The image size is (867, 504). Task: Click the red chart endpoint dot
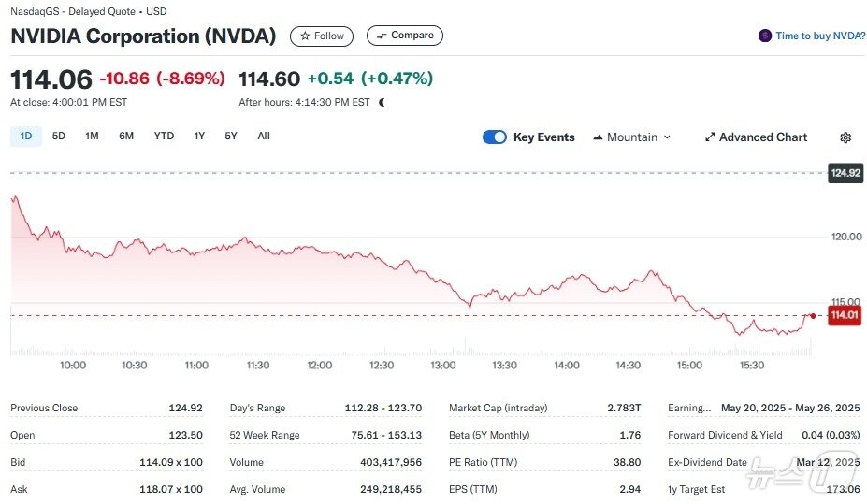pyautogui.click(x=813, y=316)
